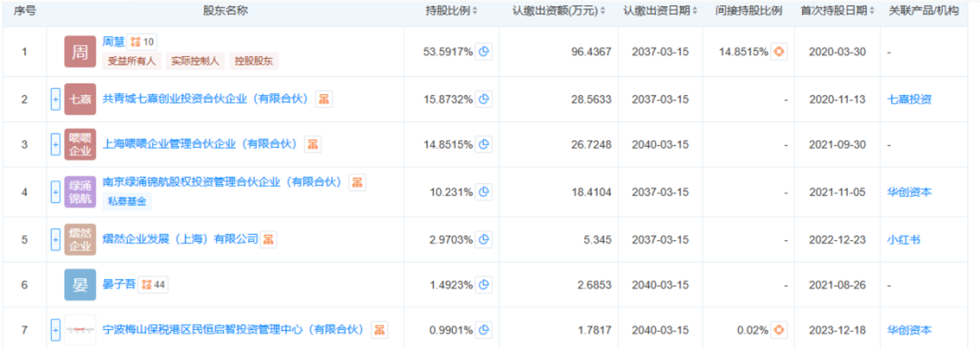Select the 2022-12-23 first holding date

837,239
